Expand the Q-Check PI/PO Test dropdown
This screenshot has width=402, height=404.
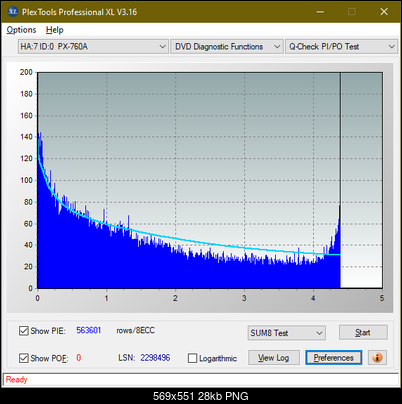coord(341,47)
